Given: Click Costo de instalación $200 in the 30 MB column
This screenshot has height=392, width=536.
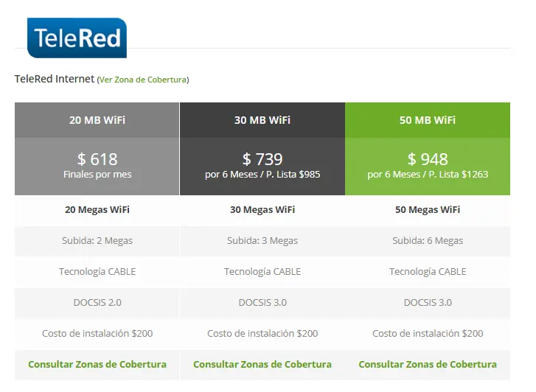Looking at the screenshot, I should [262, 333].
